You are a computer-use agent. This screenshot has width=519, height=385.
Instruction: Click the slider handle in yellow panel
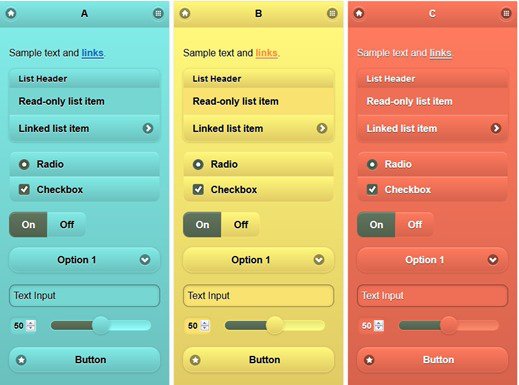tap(275, 325)
